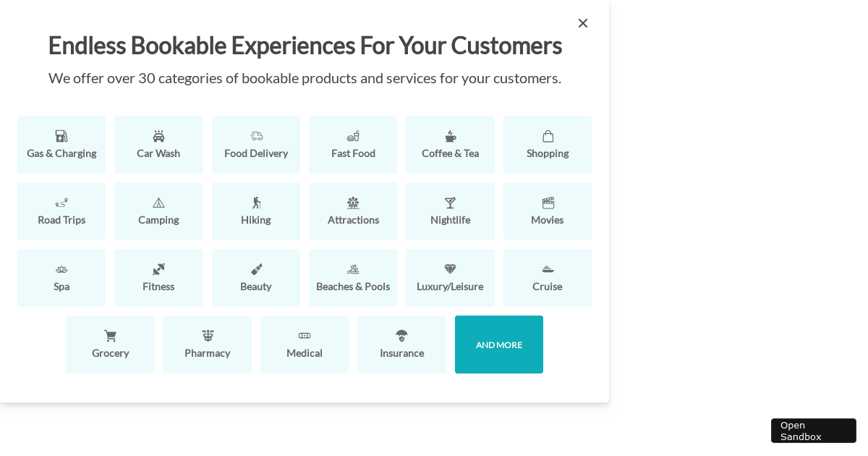This screenshot has width=868, height=456.
Task: Select the Movies clapperboard icon
Action: click(548, 203)
